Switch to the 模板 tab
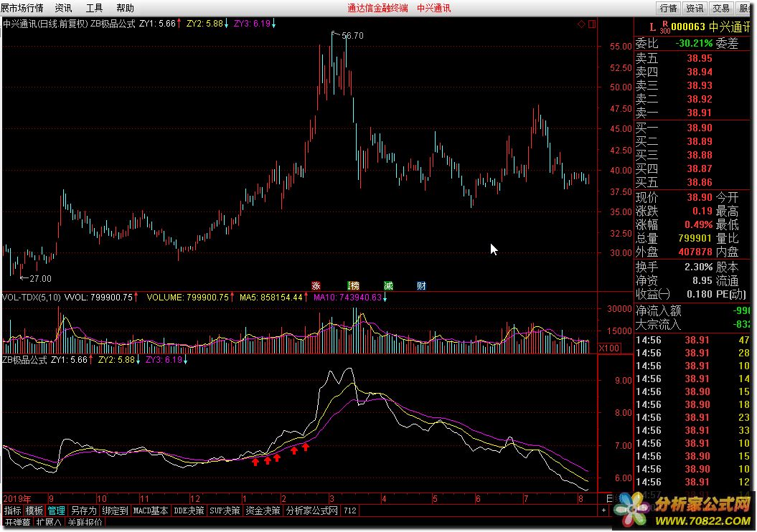757x532 pixels. (x=34, y=510)
